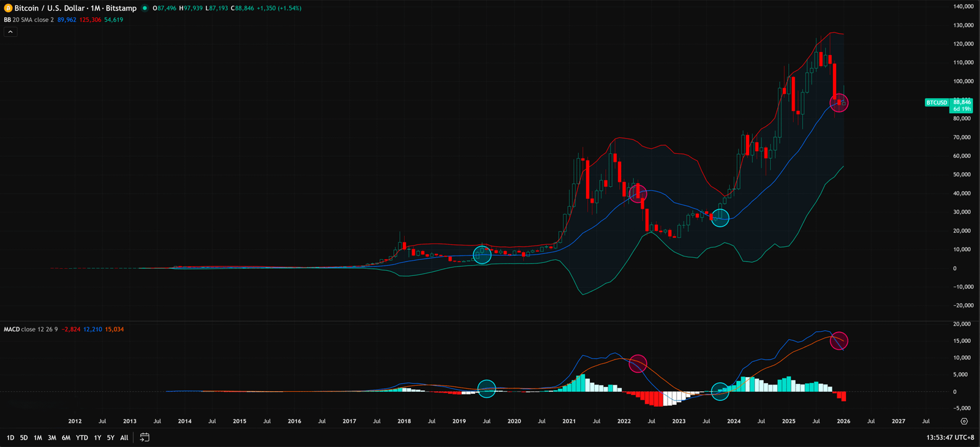Click the pink circle on MACD near 2026
This screenshot has width=980, height=447.
tap(839, 340)
